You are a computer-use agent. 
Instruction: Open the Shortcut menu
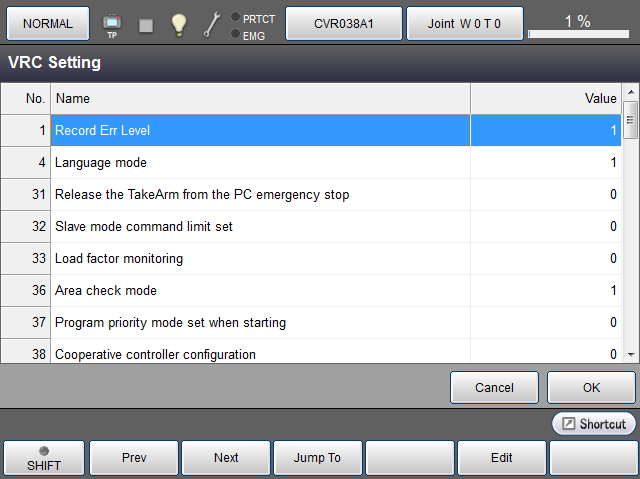(x=594, y=424)
